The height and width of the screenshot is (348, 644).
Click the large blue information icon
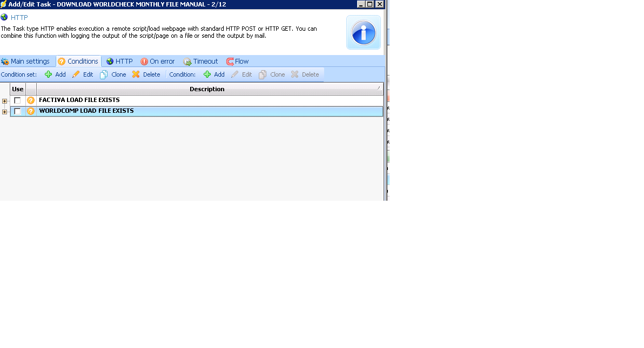tap(364, 32)
